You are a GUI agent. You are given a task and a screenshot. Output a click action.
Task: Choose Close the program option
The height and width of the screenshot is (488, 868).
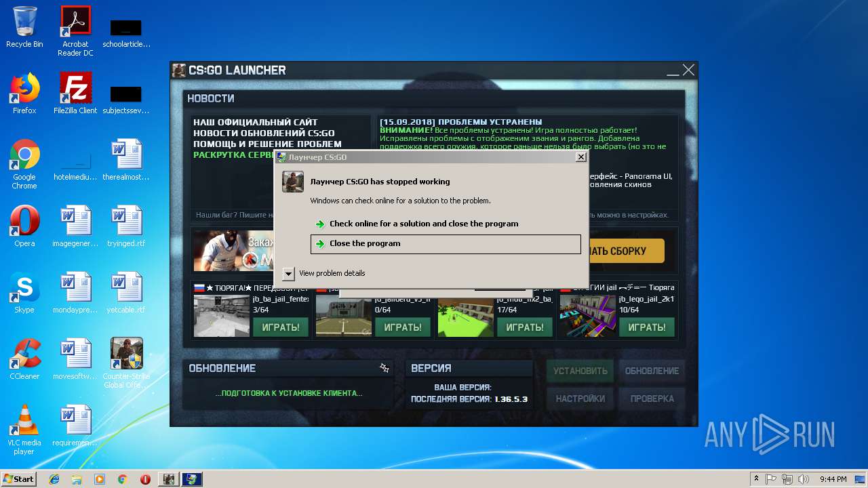[446, 244]
